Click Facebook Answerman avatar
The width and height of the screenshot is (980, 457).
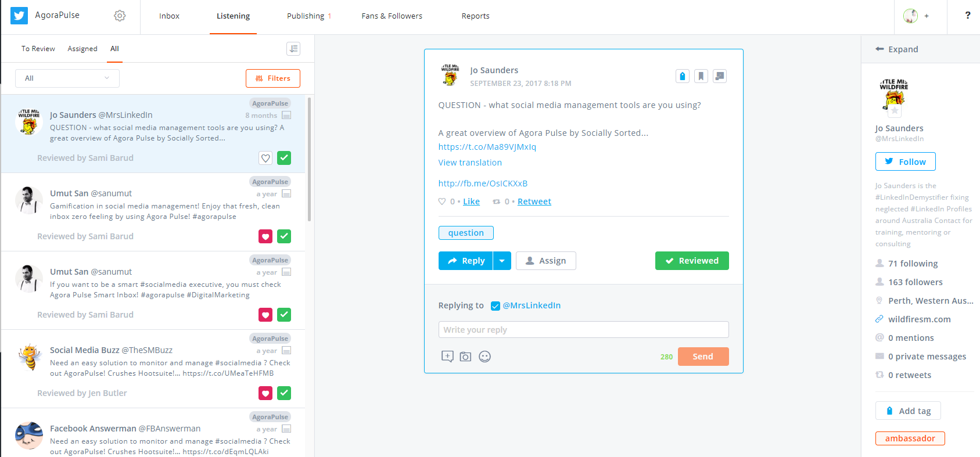28,436
